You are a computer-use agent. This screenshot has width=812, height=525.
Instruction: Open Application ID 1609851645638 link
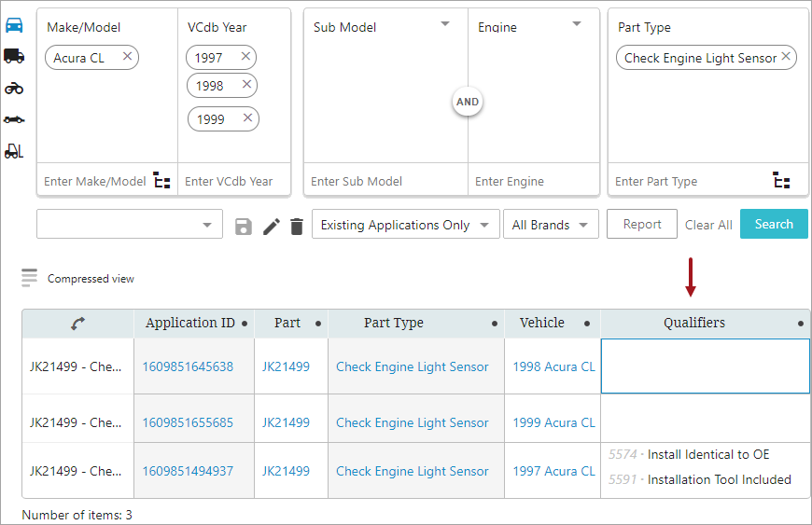click(x=188, y=366)
